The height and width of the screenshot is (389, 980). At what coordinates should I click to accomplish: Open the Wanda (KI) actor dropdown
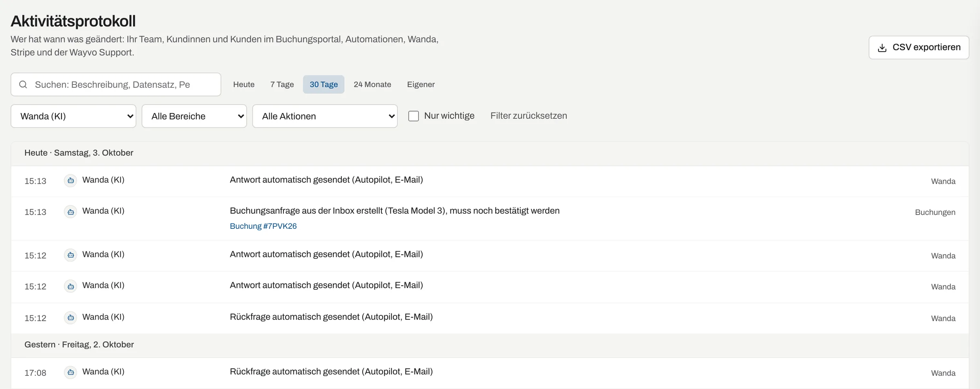pos(73,116)
